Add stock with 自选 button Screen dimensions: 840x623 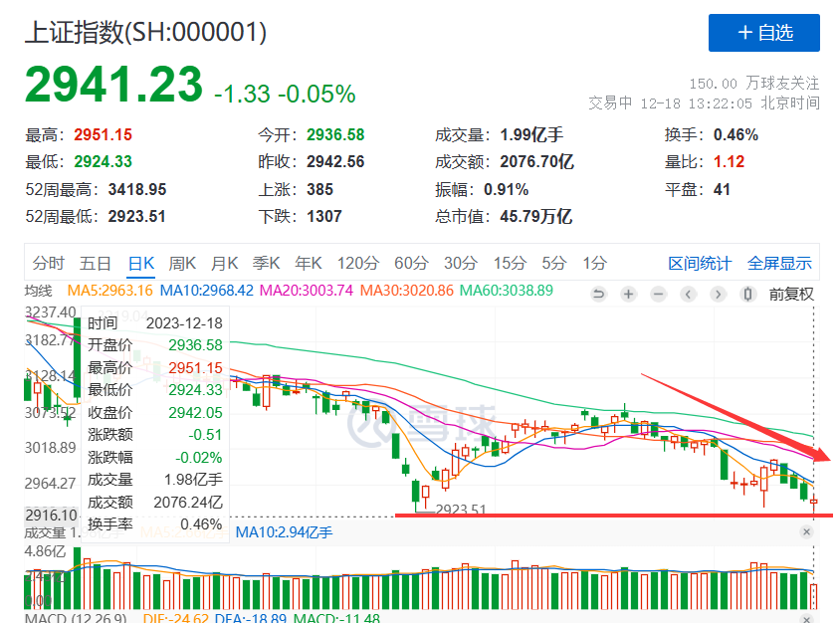[764, 33]
